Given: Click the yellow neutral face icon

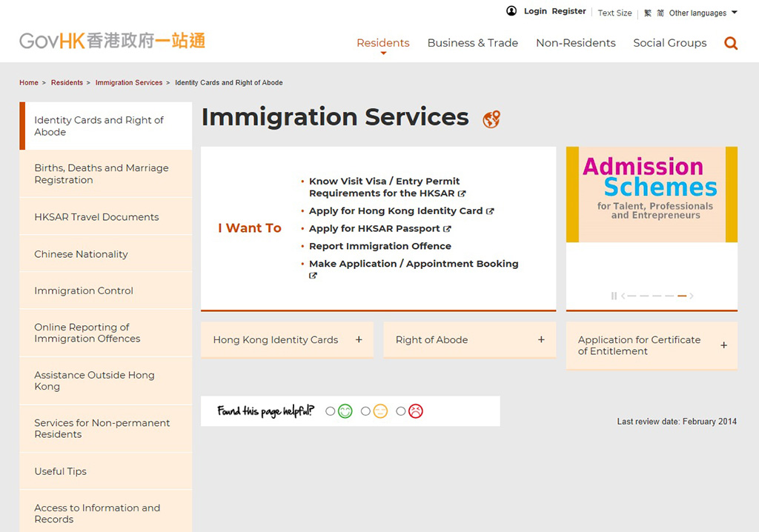Looking at the screenshot, I should (380, 411).
